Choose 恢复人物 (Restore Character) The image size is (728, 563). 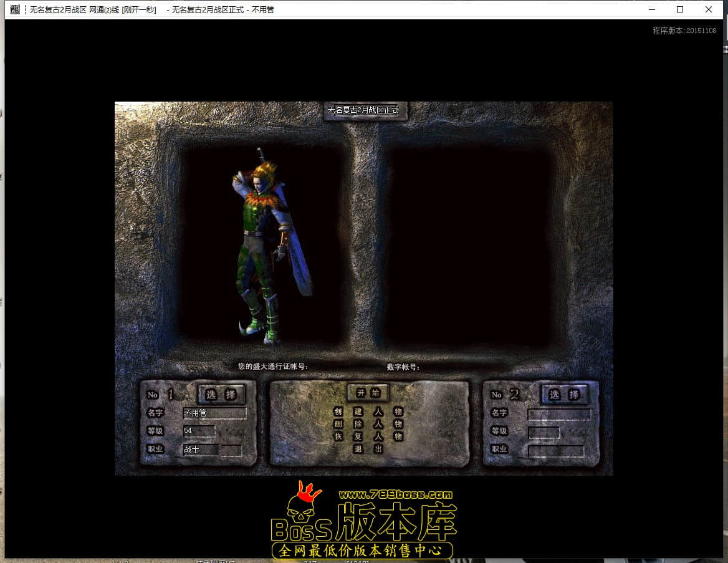[368, 436]
